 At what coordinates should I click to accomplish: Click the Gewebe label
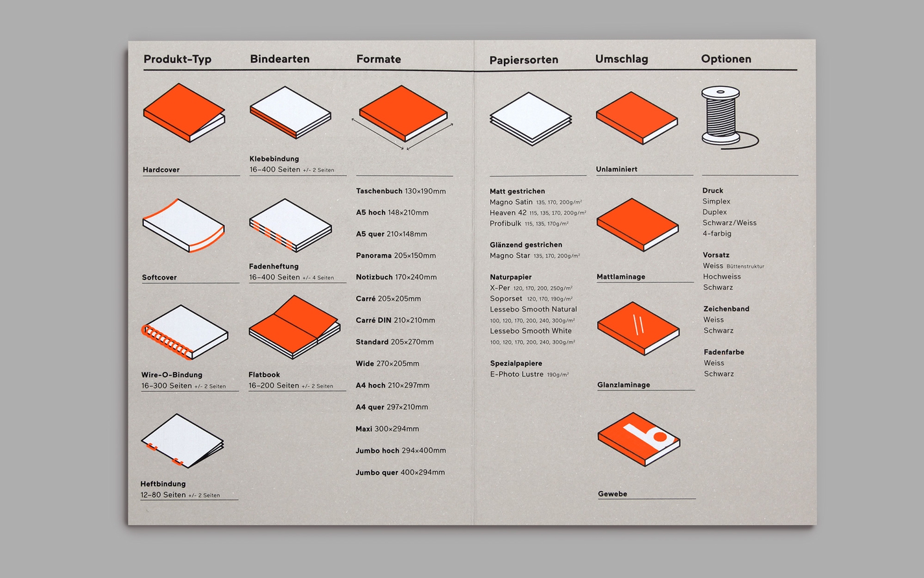point(612,494)
